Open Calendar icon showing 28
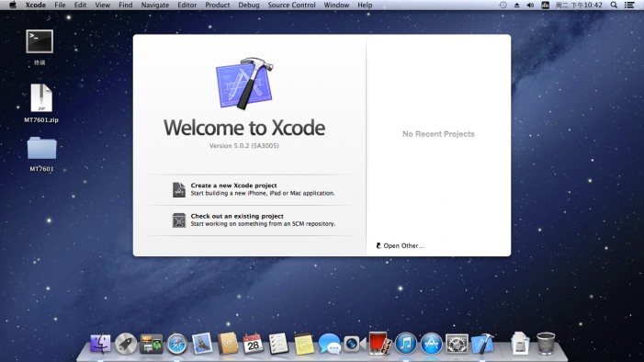The image size is (644, 362). click(x=253, y=344)
